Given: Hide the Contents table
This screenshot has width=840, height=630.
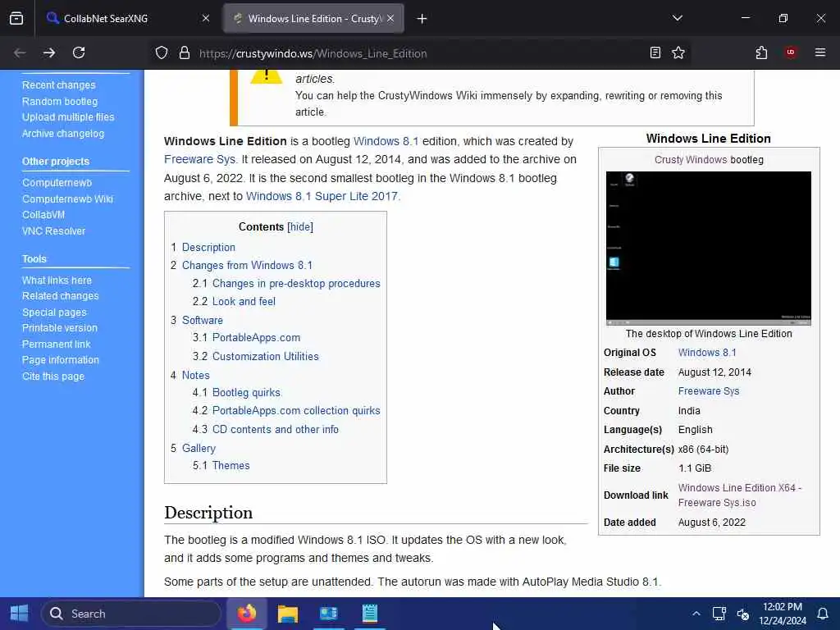Looking at the screenshot, I should coord(300,226).
